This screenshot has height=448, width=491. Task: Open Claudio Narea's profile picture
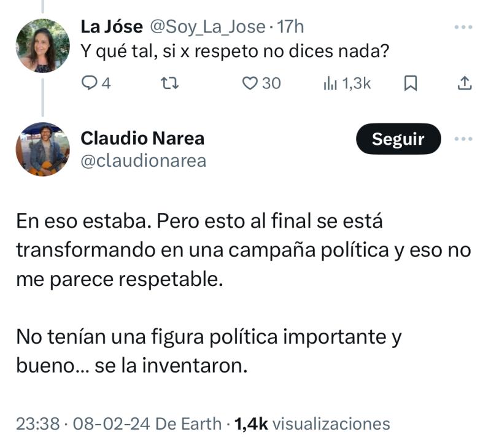tap(42, 150)
